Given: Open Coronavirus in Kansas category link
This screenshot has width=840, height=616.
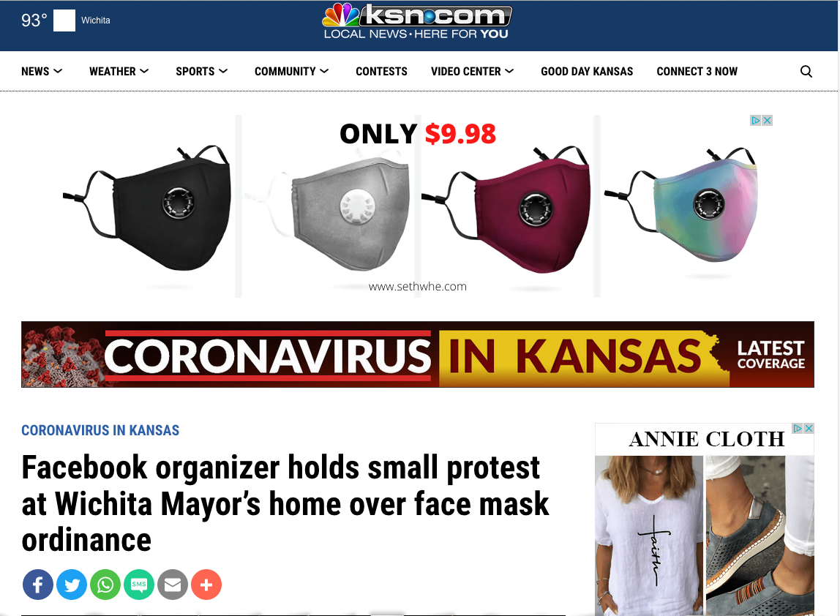Looking at the screenshot, I should click(x=100, y=431).
